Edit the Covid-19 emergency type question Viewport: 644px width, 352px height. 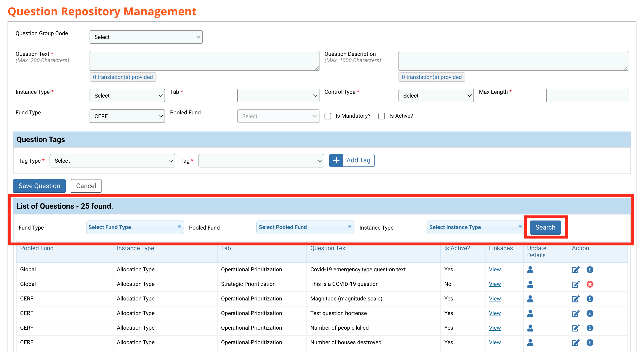pyautogui.click(x=576, y=270)
